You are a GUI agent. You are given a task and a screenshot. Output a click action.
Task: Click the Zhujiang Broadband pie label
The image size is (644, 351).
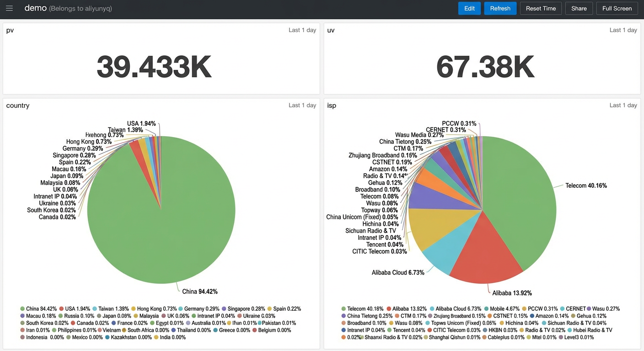(x=383, y=155)
